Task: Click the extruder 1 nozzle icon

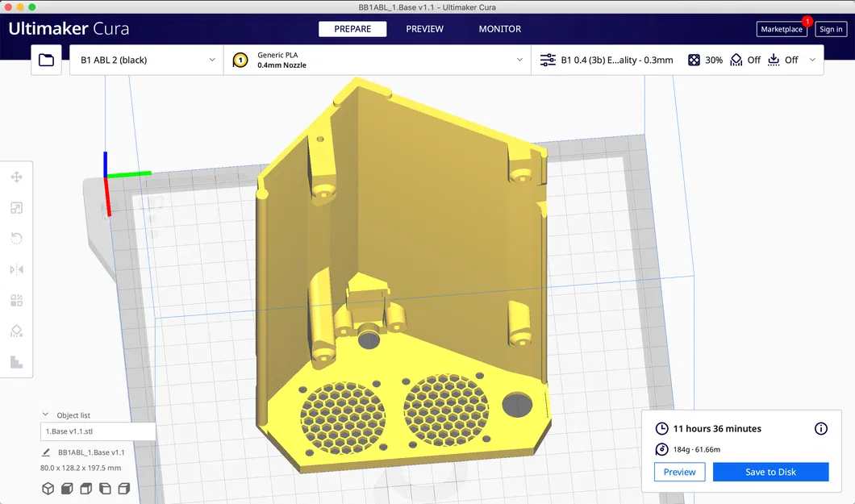Action: (240, 60)
